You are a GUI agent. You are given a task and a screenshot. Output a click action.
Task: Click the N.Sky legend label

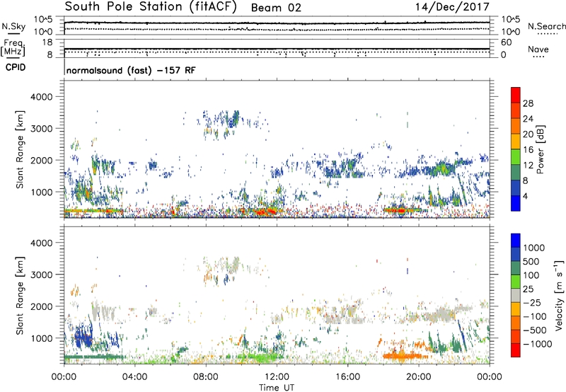pos(13,26)
